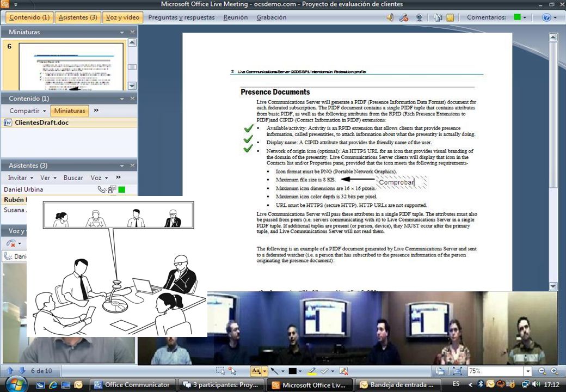The height and width of the screenshot is (392, 566).
Task: Select the yellow highlighter tool
Action: (312, 371)
